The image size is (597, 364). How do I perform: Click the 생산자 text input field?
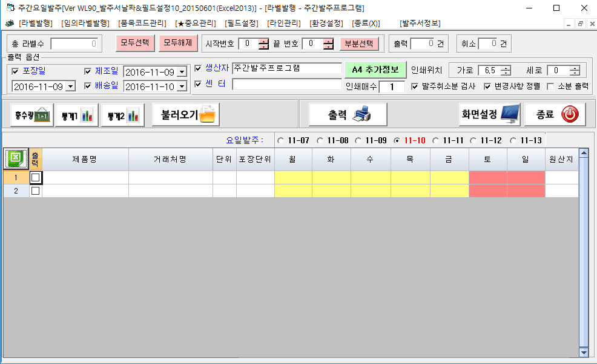(287, 68)
